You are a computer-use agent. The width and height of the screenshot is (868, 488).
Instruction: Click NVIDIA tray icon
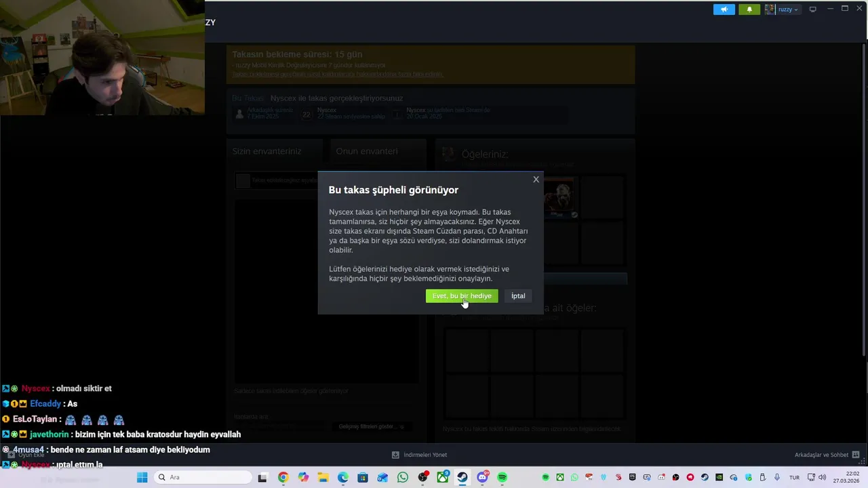(719, 477)
